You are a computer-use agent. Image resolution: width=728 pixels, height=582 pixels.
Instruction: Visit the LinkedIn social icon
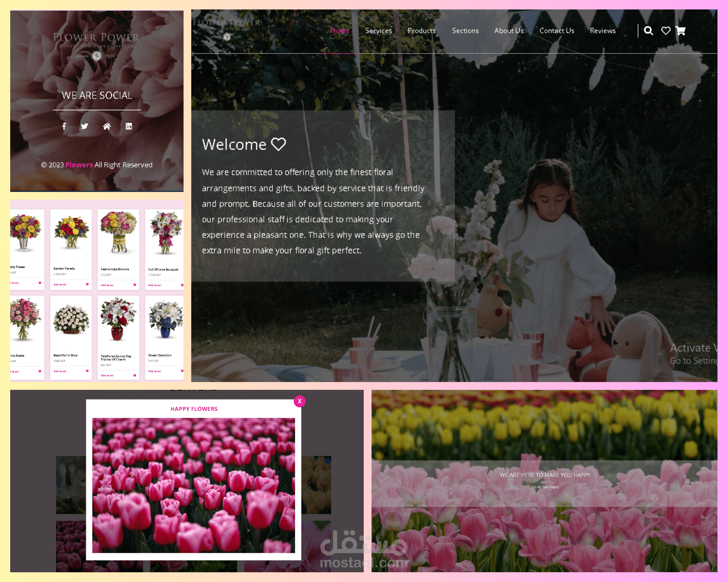click(x=129, y=126)
